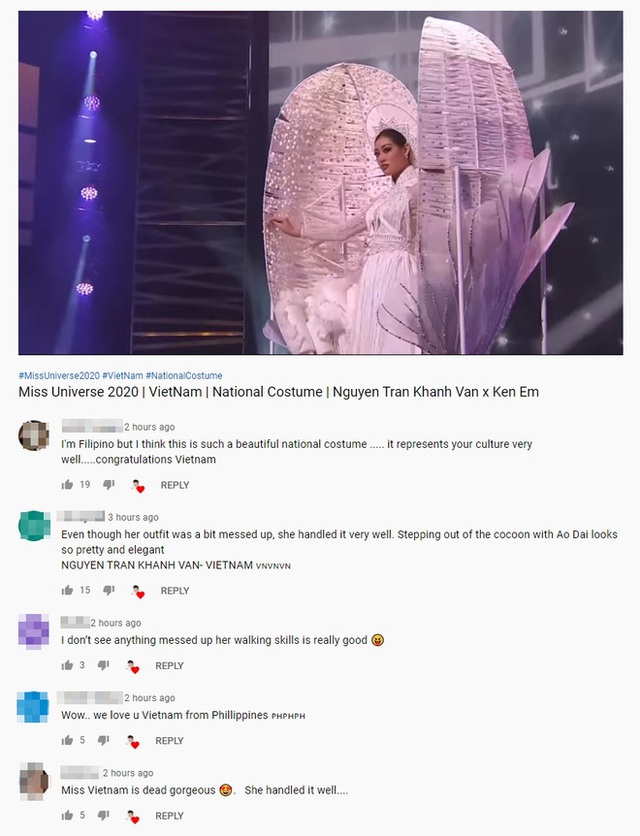The width and height of the screenshot is (640, 836).
Task: Click the creator heart on the 19-likes comment
Action: point(138,486)
